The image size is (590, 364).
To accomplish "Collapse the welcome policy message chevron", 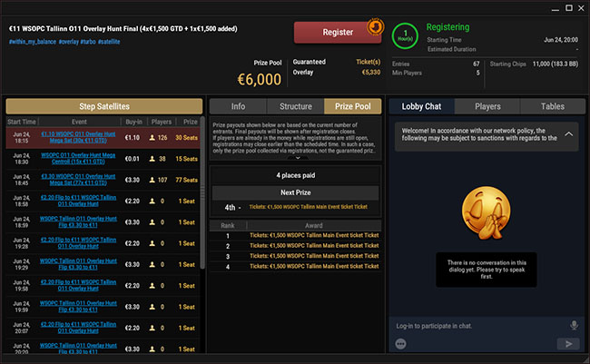I will coord(568,134).
